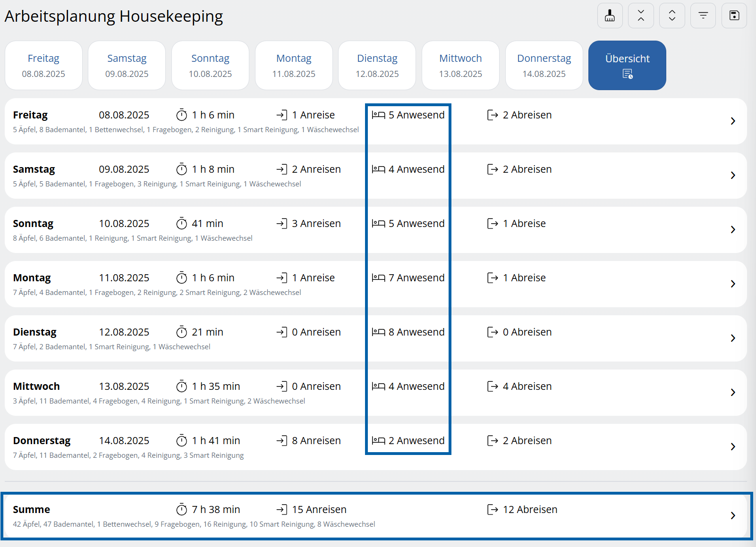Click the departure icon beside 4 Abreisen

pyautogui.click(x=493, y=387)
